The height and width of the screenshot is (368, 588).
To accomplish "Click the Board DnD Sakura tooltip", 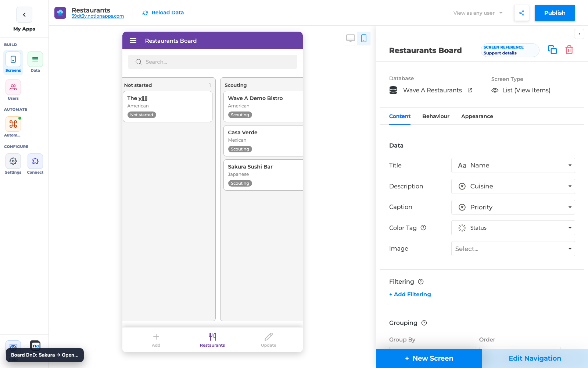I will (45, 355).
